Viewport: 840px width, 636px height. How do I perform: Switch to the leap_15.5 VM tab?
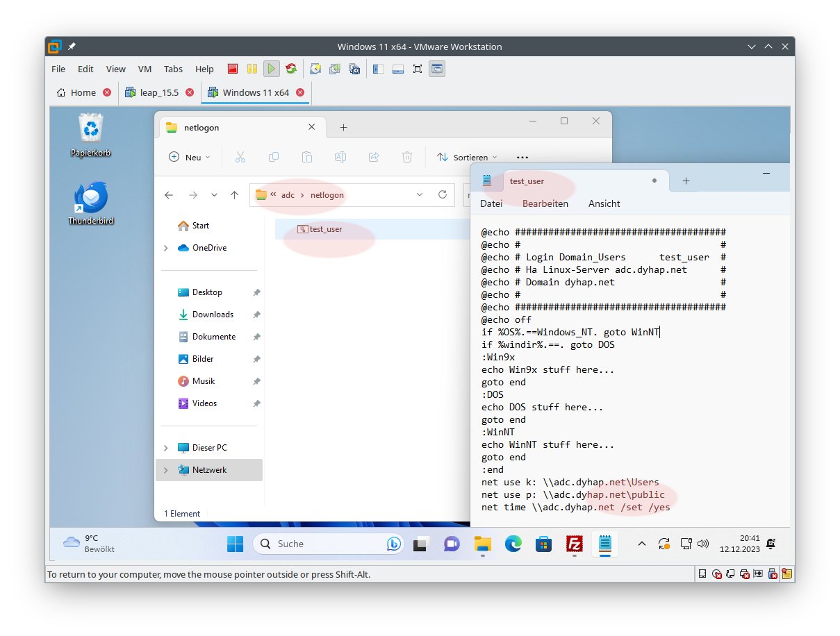click(159, 92)
